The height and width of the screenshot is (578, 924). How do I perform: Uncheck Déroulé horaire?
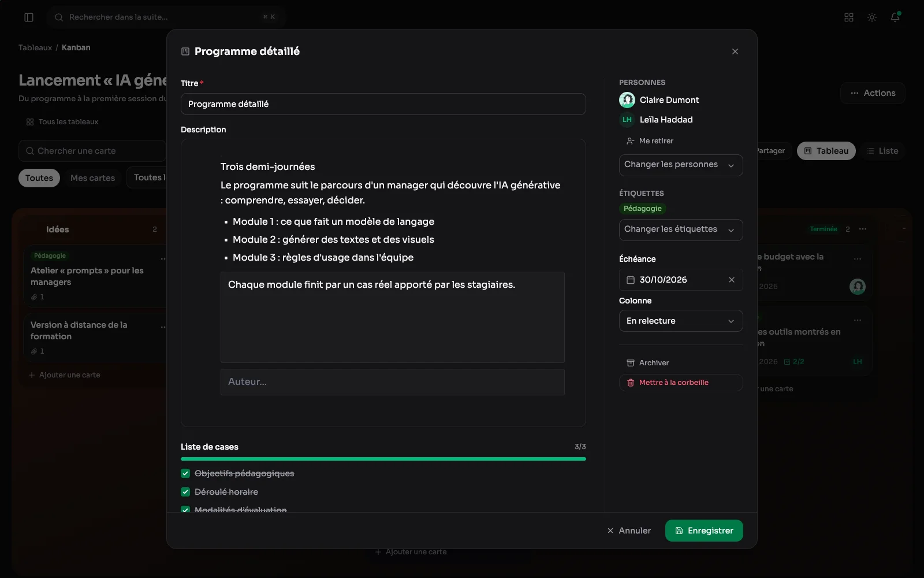185,492
